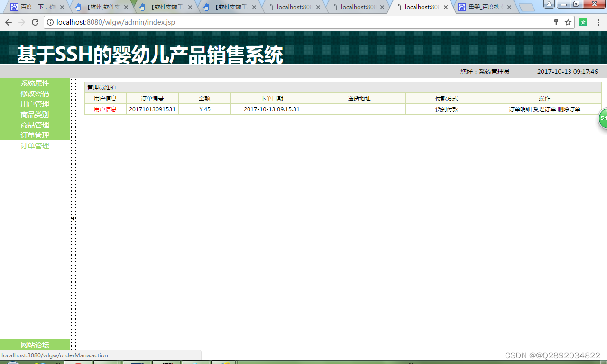Click the 2017-10-13 09:15:31 order date cell
This screenshot has height=364, width=607.
pos(272,109)
